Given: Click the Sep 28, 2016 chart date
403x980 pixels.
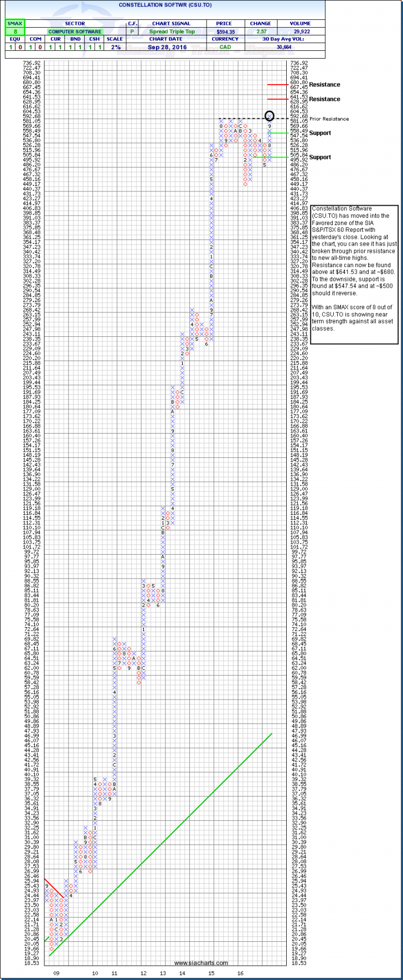Looking at the screenshot, I should point(167,47).
